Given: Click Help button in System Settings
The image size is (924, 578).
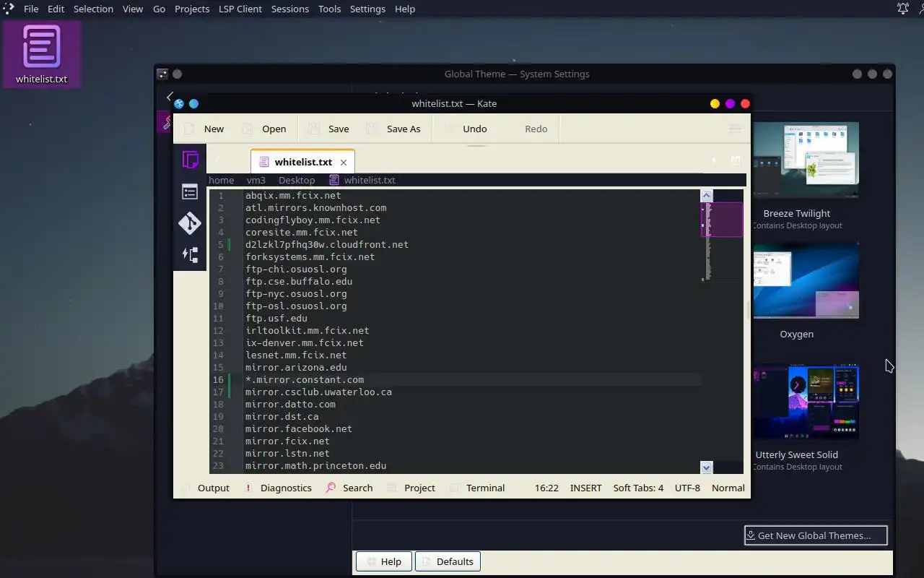Looking at the screenshot, I should pyautogui.click(x=383, y=561).
